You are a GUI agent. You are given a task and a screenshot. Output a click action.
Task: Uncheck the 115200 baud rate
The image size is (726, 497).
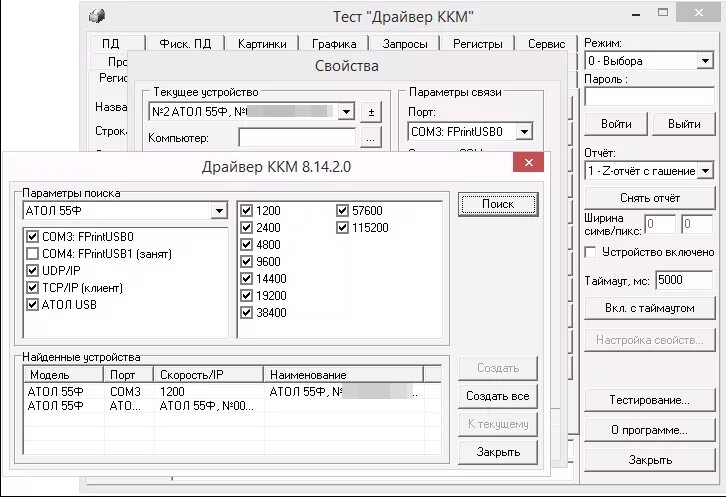[x=342, y=227]
